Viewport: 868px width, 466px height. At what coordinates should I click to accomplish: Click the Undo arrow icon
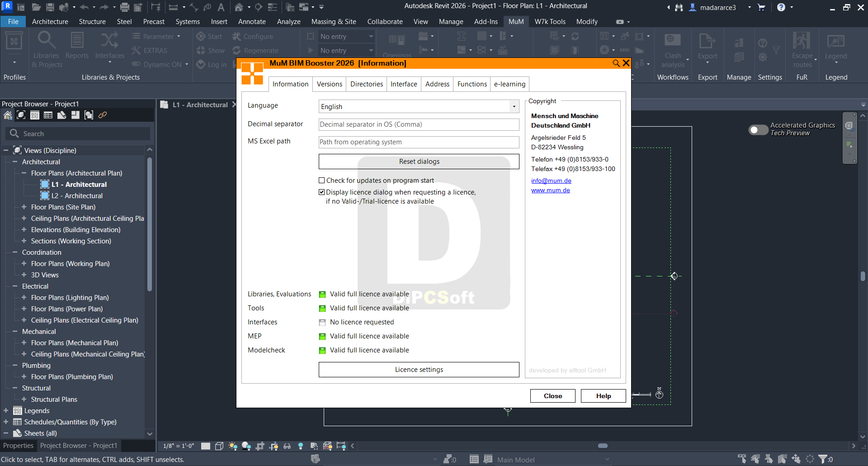pyautogui.click(x=84, y=7)
